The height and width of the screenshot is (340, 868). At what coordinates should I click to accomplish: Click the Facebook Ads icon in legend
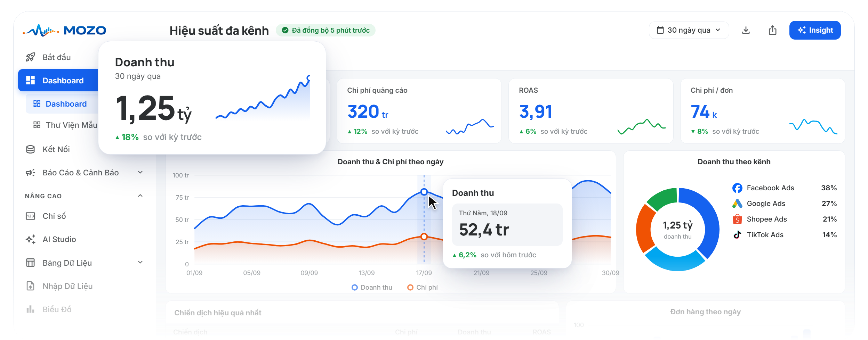[x=737, y=188]
